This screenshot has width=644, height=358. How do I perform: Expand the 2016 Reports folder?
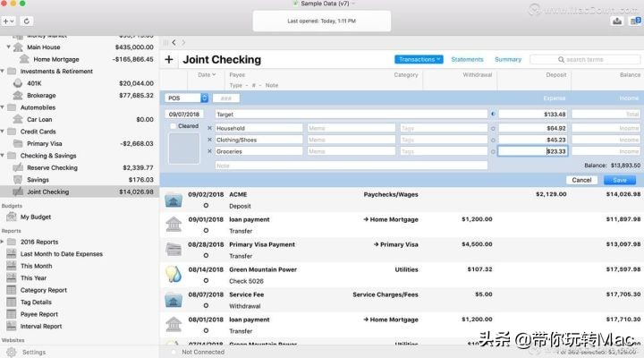(3, 242)
